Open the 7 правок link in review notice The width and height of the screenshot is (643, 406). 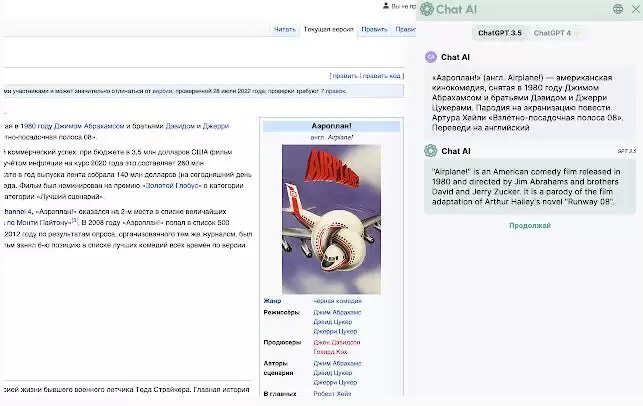333,91
